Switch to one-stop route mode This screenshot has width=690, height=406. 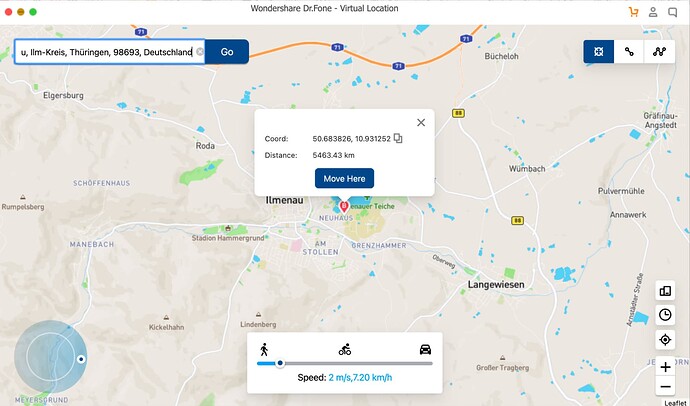point(629,51)
